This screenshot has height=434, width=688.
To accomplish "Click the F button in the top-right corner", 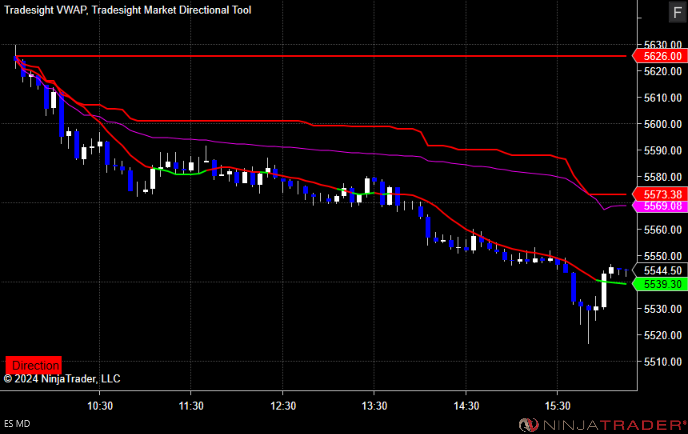I will pyautogui.click(x=677, y=12).
